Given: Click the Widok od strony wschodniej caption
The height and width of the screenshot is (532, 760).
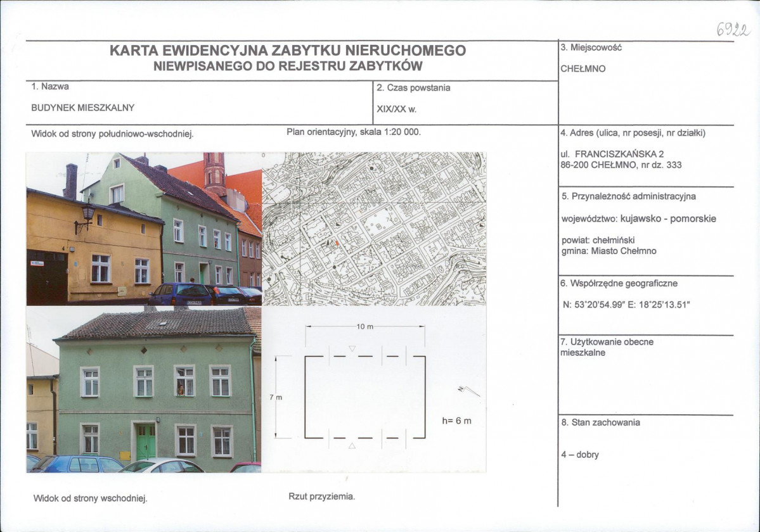Looking at the screenshot, I should click(x=91, y=498).
